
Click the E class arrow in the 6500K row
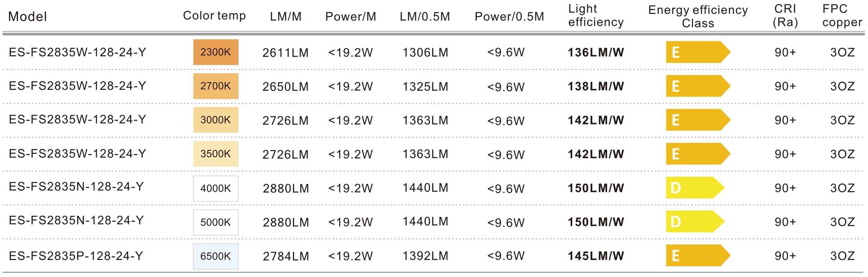(697, 255)
